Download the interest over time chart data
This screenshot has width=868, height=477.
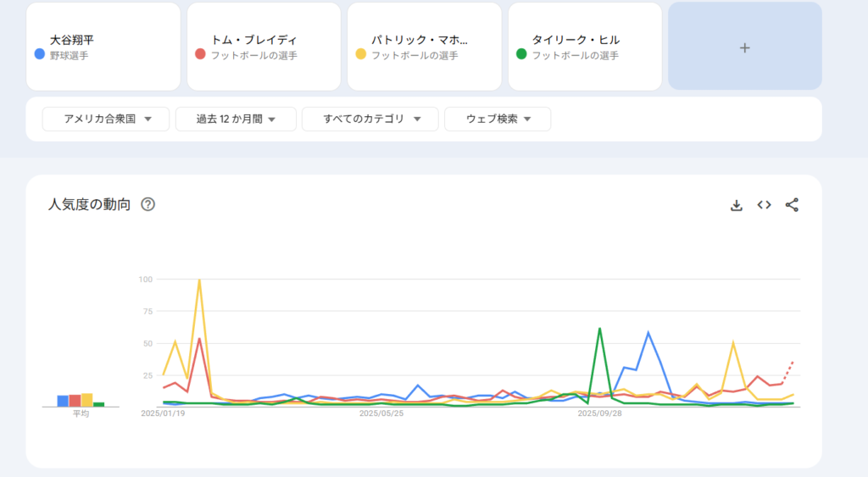coord(737,205)
